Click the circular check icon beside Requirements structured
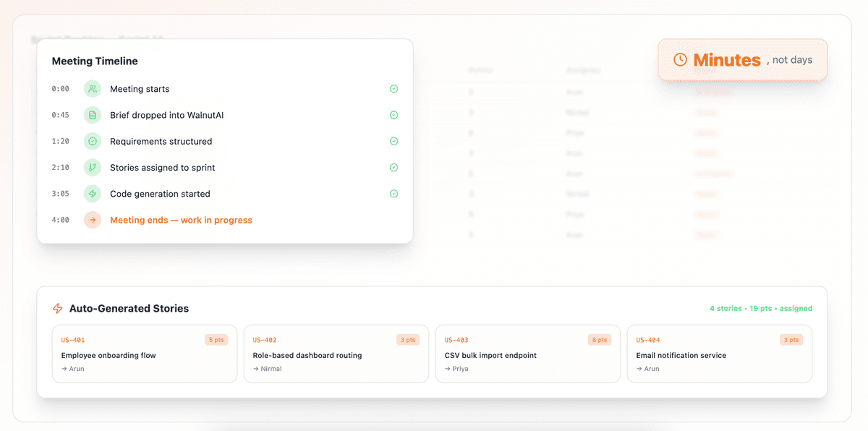This screenshot has width=868, height=431. [x=92, y=141]
